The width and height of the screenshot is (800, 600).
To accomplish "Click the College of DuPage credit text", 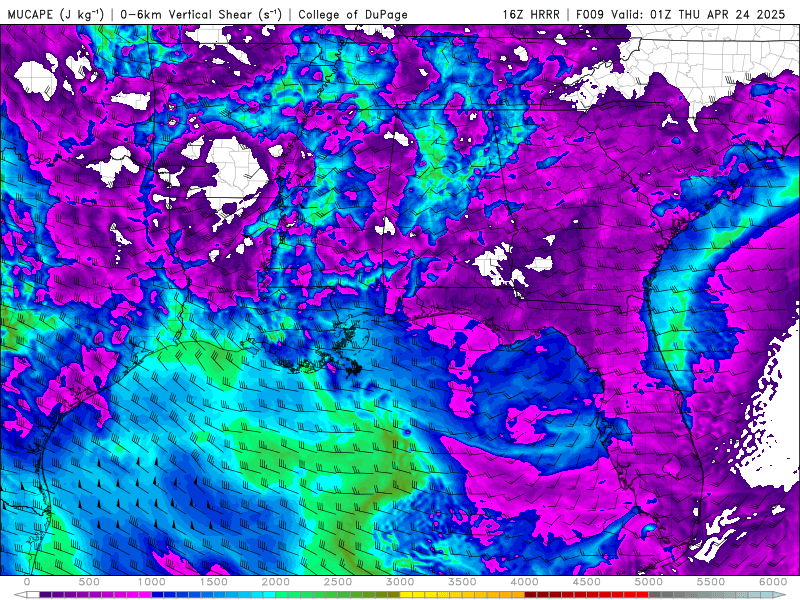I will [x=353, y=14].
